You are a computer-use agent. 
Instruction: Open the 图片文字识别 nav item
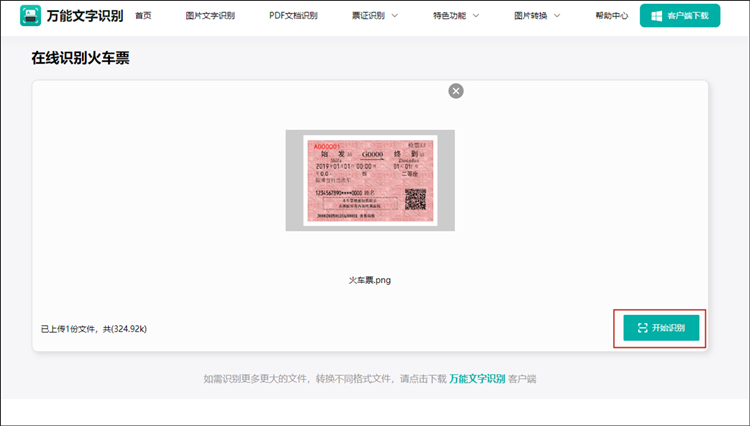click(211, 16)
